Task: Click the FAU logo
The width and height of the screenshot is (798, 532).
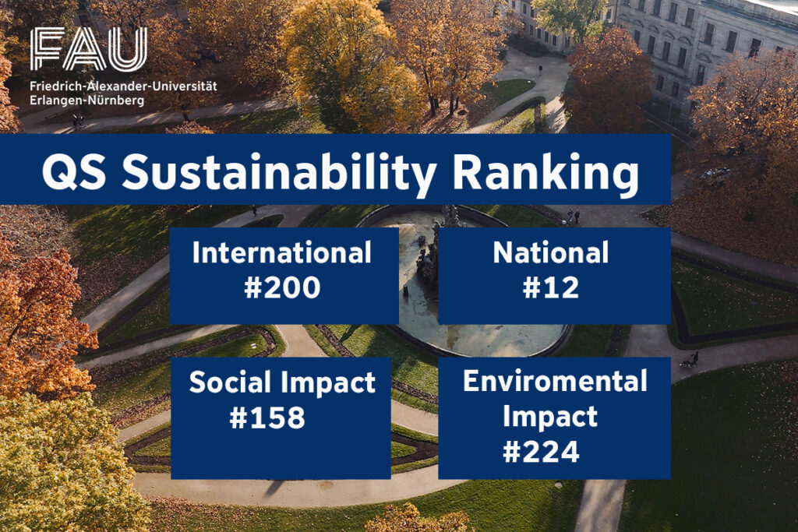Action: [88, 49]
